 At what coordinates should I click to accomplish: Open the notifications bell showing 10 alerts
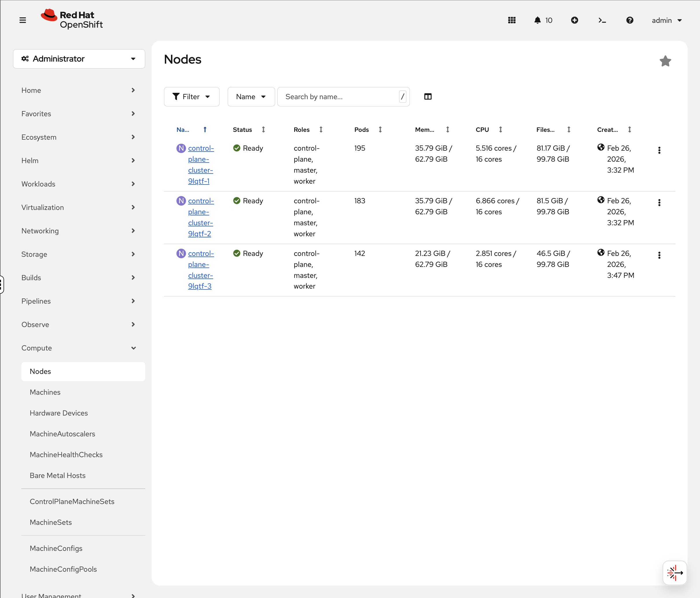pyautogui.click(x=537, y=20)
